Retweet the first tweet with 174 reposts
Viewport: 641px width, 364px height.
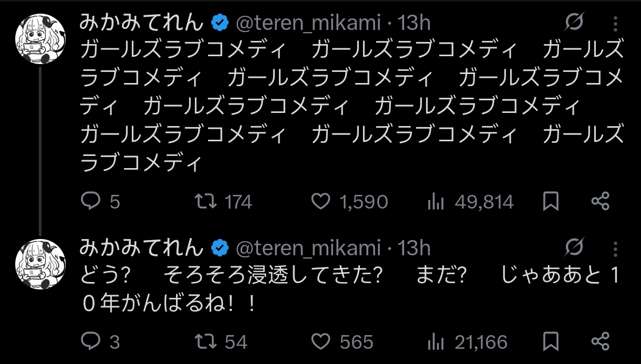tap(223, 202)
